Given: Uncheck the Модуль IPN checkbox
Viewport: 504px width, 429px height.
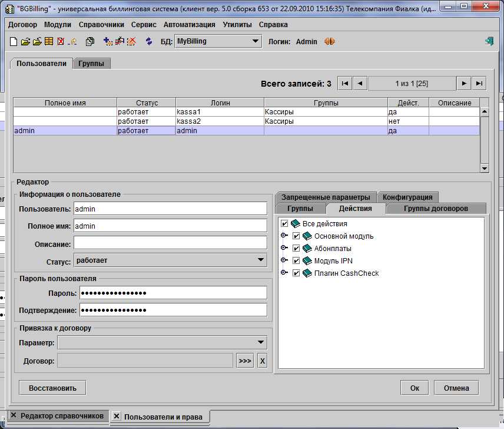Looking at the screenshot, I should (x=296, y=260).
